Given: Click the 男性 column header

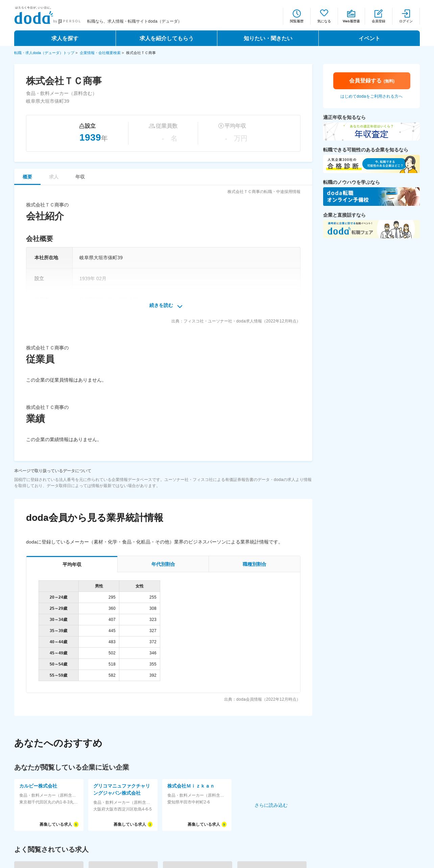Looking at the screenshot, I should pos(99,586).
